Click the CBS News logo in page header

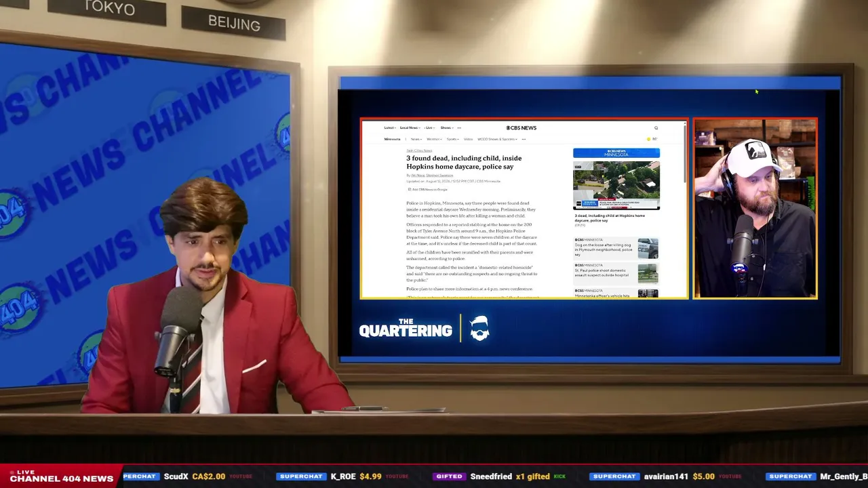click(x=521, y=127)
